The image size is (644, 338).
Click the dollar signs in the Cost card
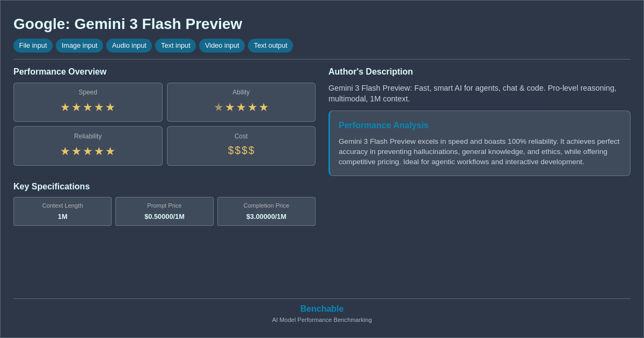click(241, 150)
